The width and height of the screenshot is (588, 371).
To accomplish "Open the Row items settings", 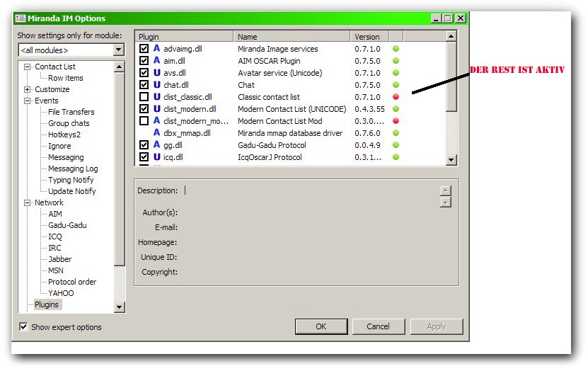I will click(66, 78).
